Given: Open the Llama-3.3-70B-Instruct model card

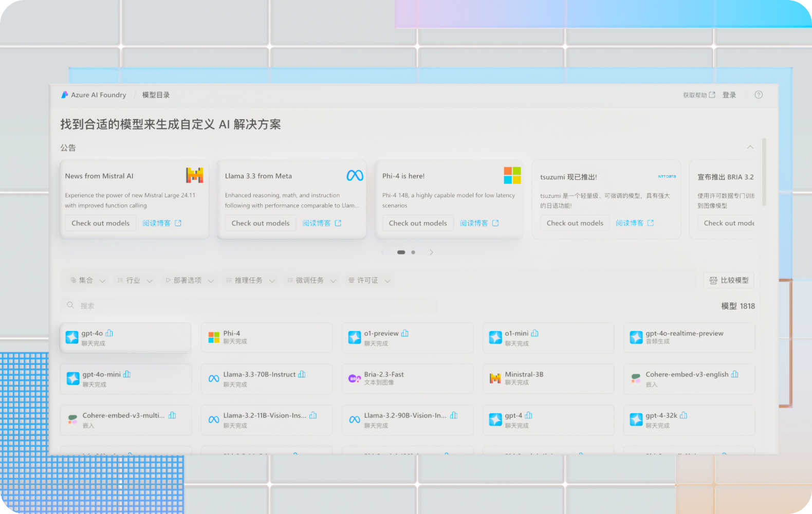Looking at the screenshot, I should tap(267, 379).
